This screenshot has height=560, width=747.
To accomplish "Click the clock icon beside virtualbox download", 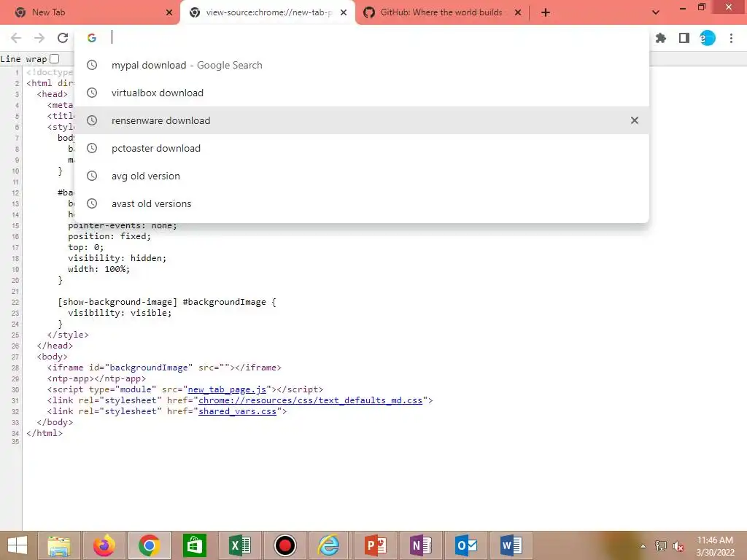I will pyautogui.click(x=92, y=93).
